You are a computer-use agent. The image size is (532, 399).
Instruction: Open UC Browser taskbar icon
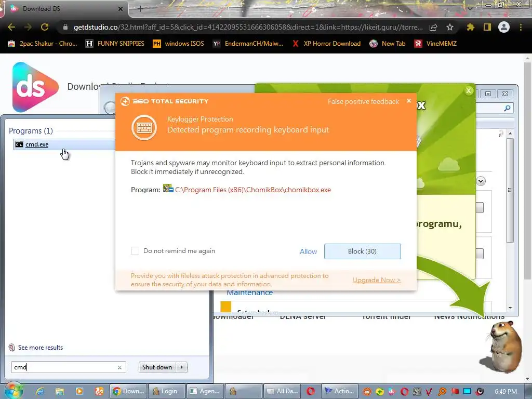99,391
